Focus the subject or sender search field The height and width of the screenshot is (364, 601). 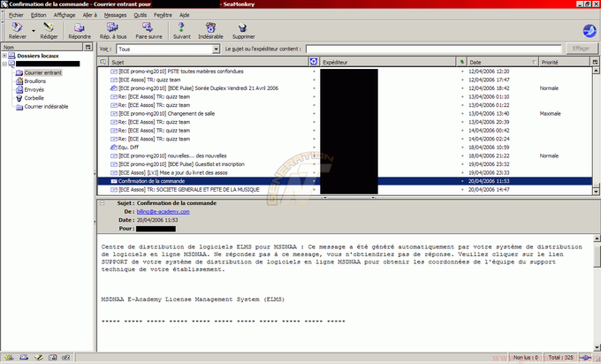433,49
